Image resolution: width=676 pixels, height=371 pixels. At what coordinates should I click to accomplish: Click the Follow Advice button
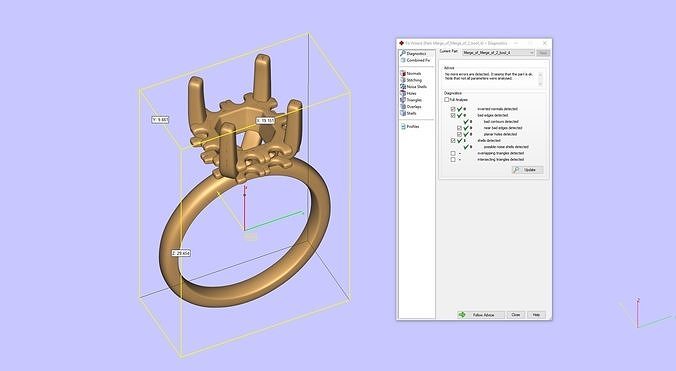(x=481, y=315)
